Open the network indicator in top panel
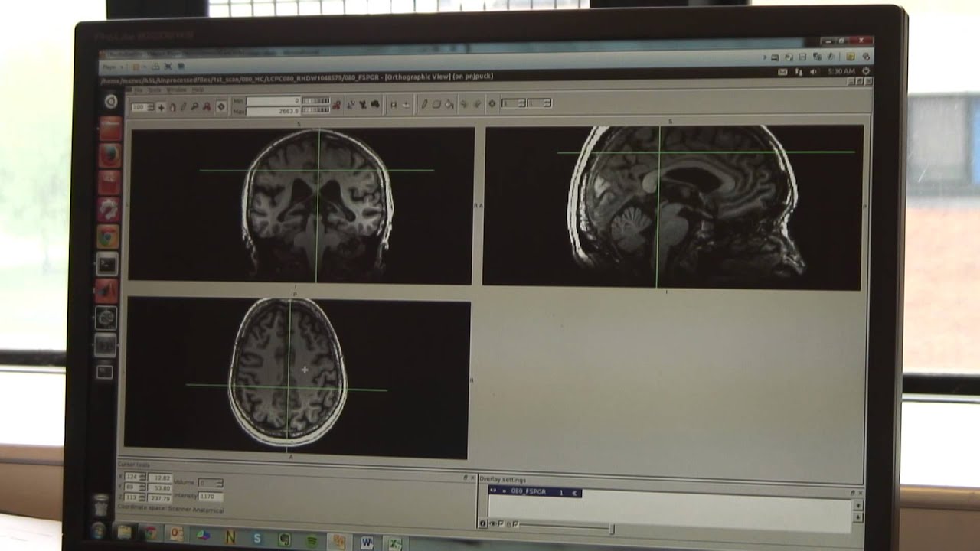The height and width of the screenshot is (551, 980). pyautogui.click(x=799, y=72)
